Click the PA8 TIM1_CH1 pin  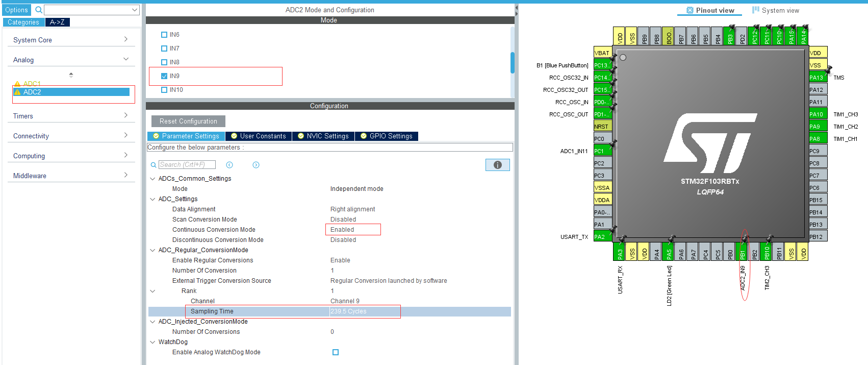click(818, 139)
